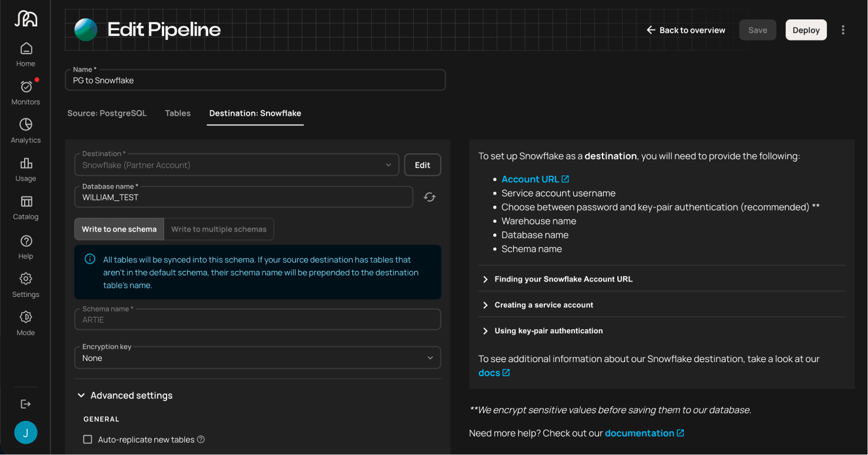Click the Save button
This screenshot has width=868, height=455.
tap(758, 30)
